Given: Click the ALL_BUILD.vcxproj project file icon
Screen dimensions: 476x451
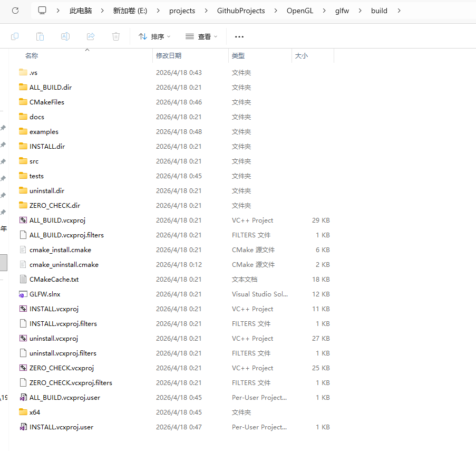Looking at the screenshot, I should 23,220.
